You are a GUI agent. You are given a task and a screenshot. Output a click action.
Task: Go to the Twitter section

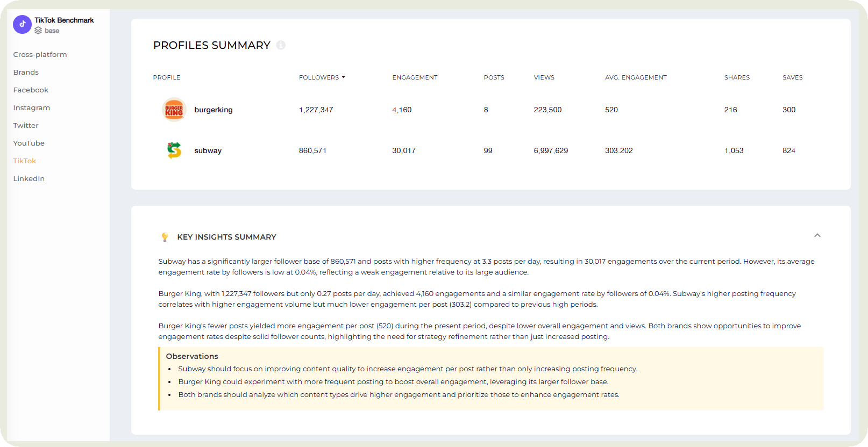(x=26, y=125)
